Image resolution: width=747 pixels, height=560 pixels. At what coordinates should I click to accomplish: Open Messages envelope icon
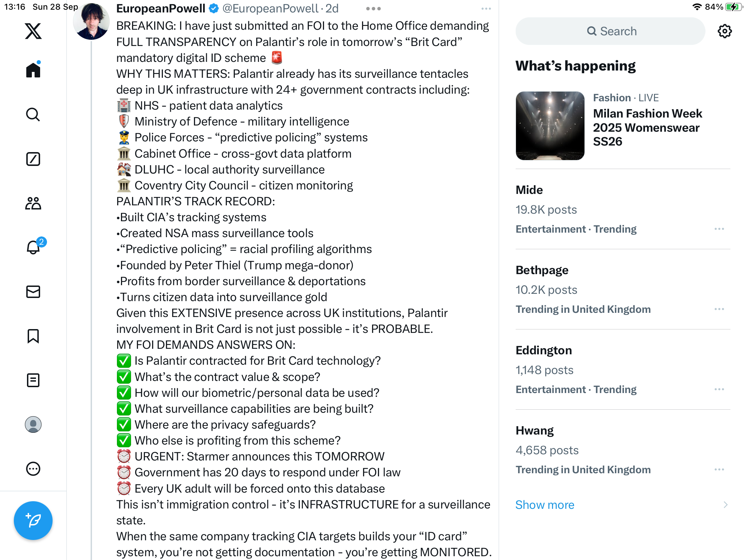[x=33, y=292]
